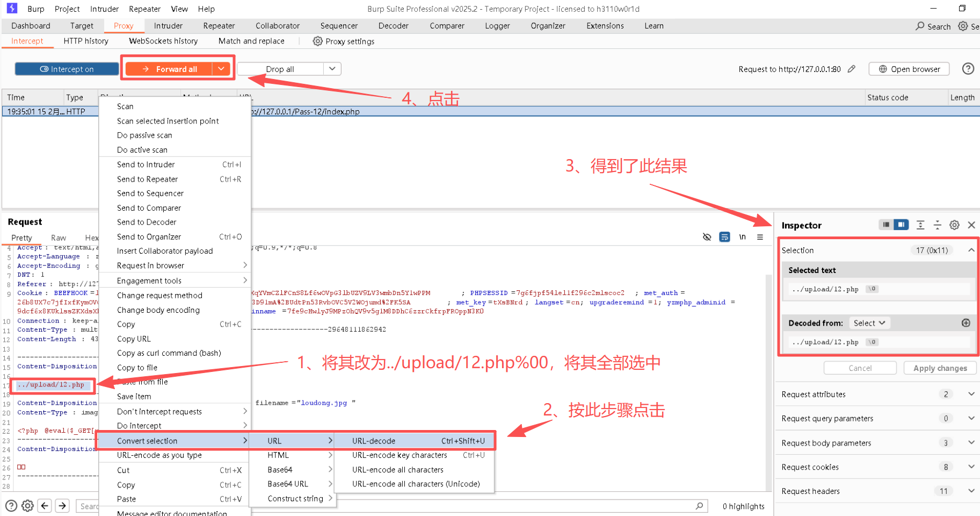The image size is (980, 516).
Task: Click the Proxy settings gear icon
Action: tap(318, 41)
